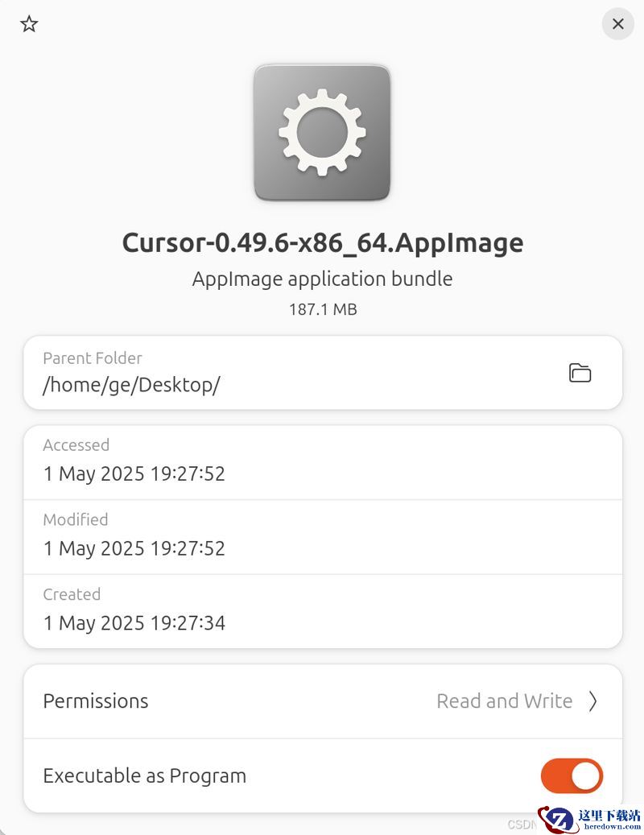Click the Created time ending 19:27:34
The width and height of the screenshot is (644, 835).
[134, 623]
